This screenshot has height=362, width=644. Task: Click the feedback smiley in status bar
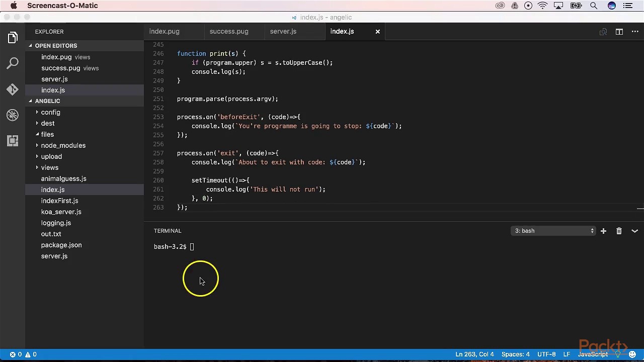pos(632,354)
